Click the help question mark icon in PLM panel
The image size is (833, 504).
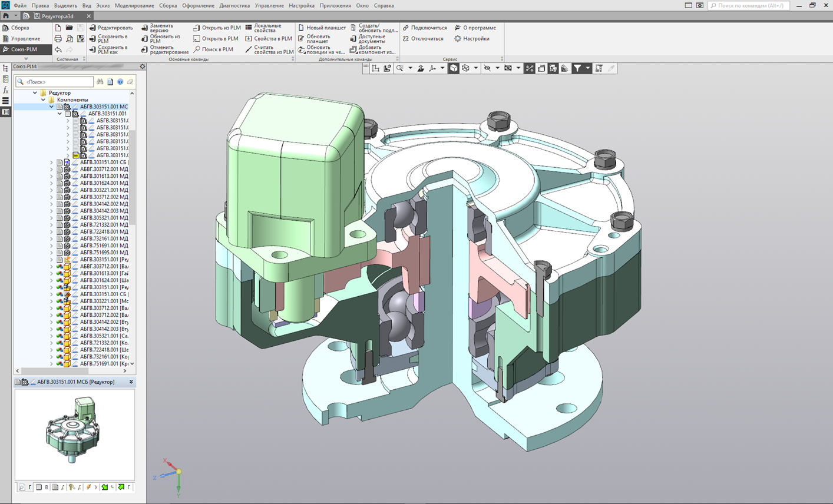pos(120,82)
